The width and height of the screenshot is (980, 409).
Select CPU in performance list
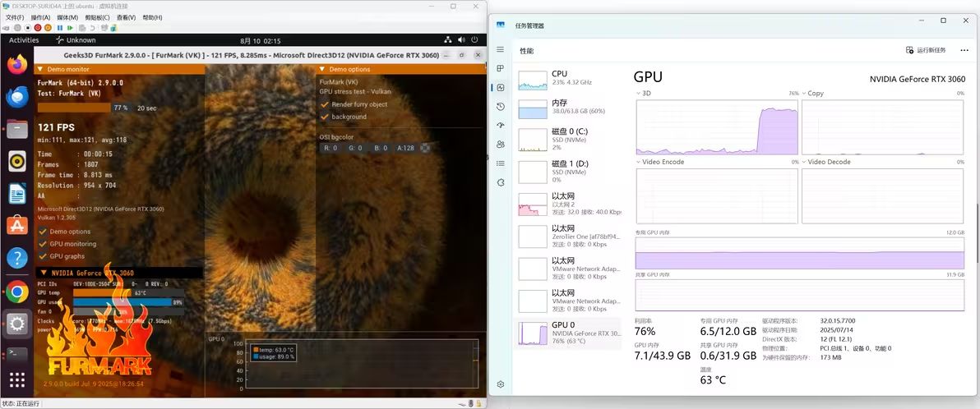[x=569, y=79]
